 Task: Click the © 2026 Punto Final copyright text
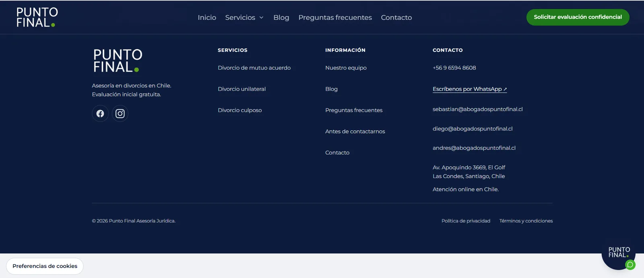(x=134, y=221)
